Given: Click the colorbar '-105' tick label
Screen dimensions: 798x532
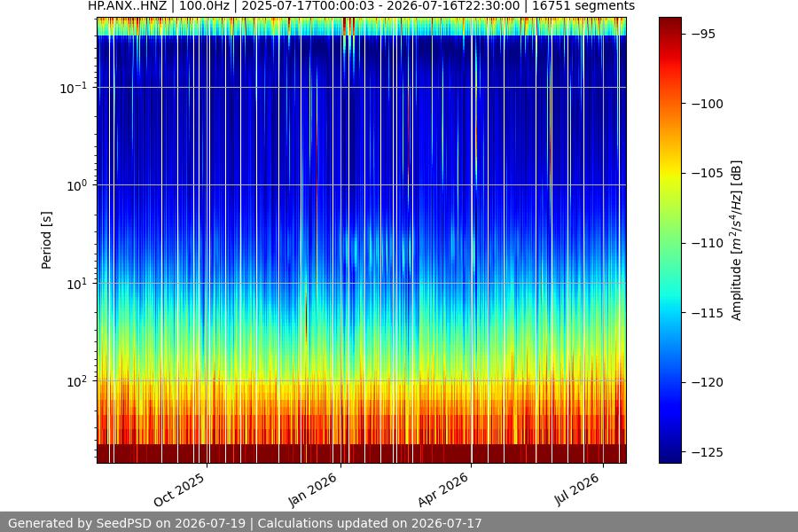Looking at the screenshot, I should point(708,173).
